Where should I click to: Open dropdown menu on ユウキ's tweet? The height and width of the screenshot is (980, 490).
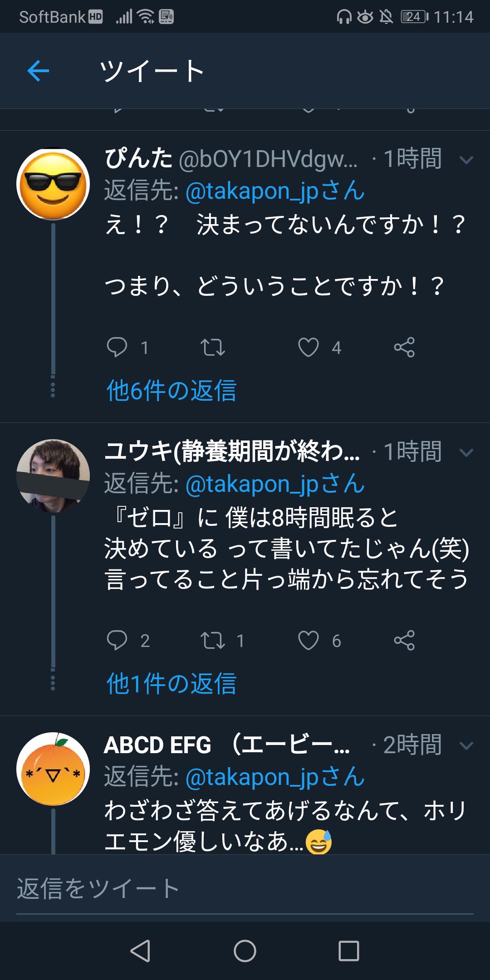[x=466, y=452]
